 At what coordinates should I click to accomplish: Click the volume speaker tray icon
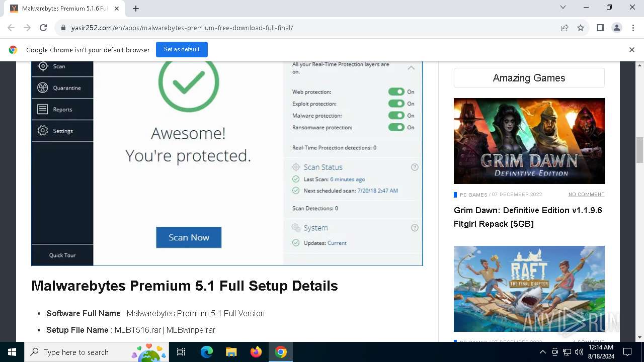click(x=579, y=352)
